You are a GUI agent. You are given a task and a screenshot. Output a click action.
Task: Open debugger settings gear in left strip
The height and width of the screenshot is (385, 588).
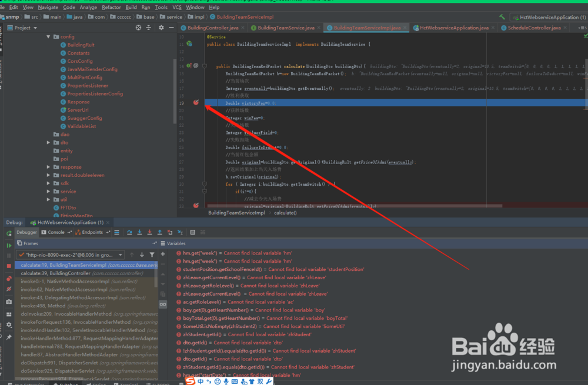pyautogui.click(x=9, y=324)
